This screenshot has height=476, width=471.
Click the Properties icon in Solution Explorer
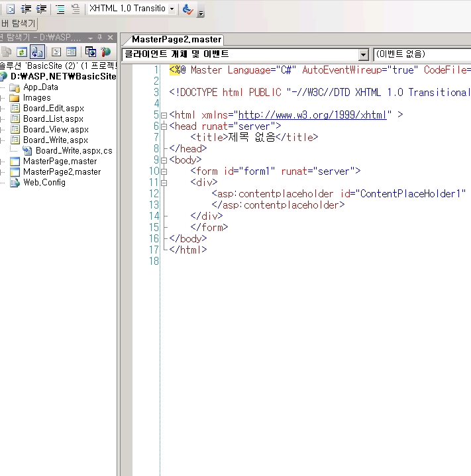tap(6, 52)
